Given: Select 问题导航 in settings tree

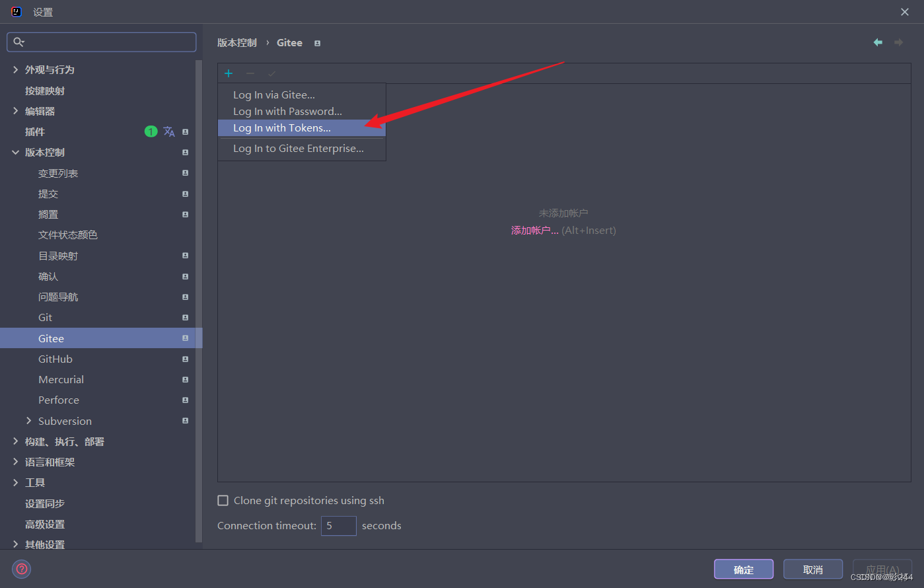Looking at the screenshot, I should coord(58,297).
